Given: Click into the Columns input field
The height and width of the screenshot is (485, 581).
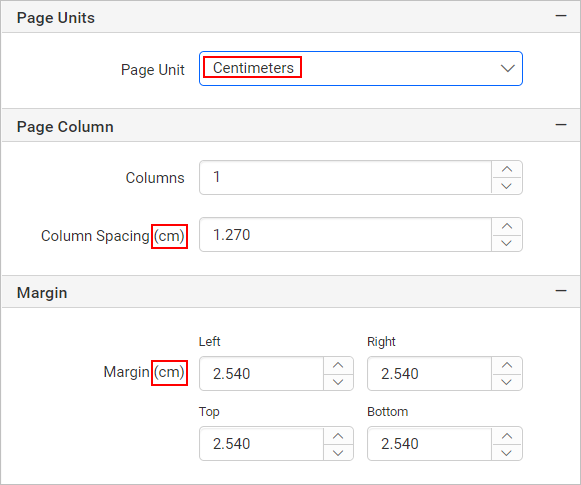Looking at the screenshot, I should pos(345,177).
